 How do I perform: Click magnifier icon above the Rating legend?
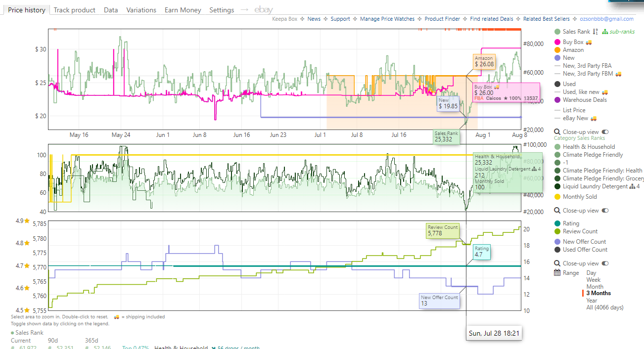[x=557, y=211]
